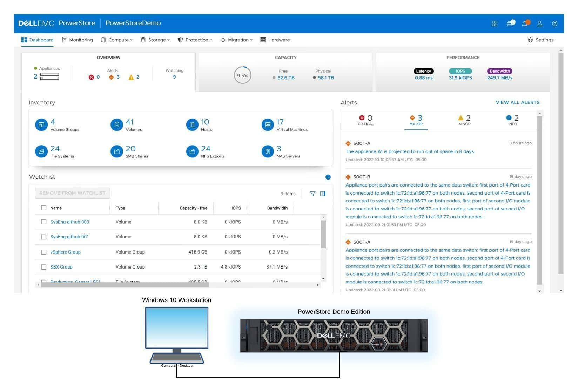Screen dimensions: 578x392
Task: Open the alerts bell icon in header
Action: tap(525, 23)
